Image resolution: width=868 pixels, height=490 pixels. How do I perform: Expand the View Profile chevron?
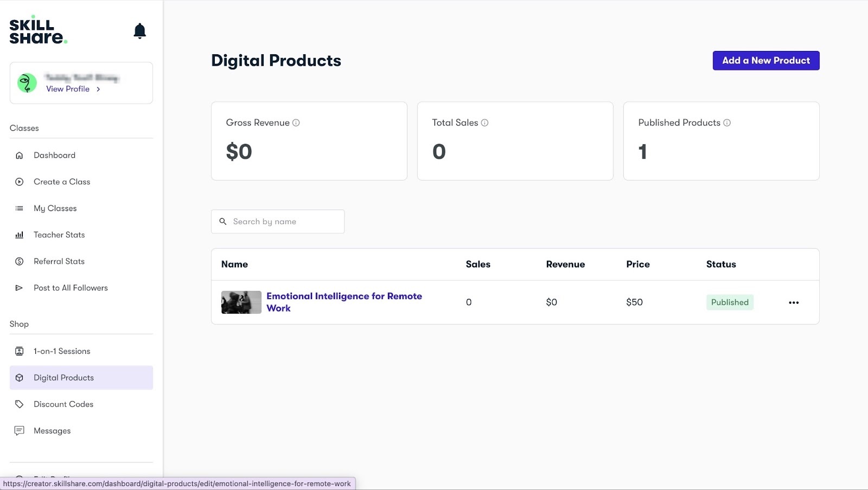click(98, 90)
